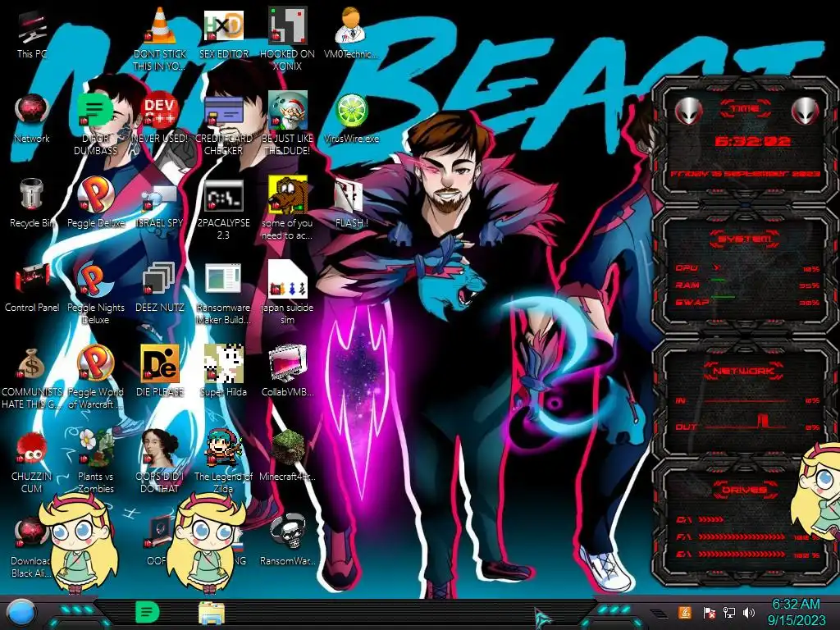
Task: Click the 6:32:02 clock readout in widget
Action: 753,141
